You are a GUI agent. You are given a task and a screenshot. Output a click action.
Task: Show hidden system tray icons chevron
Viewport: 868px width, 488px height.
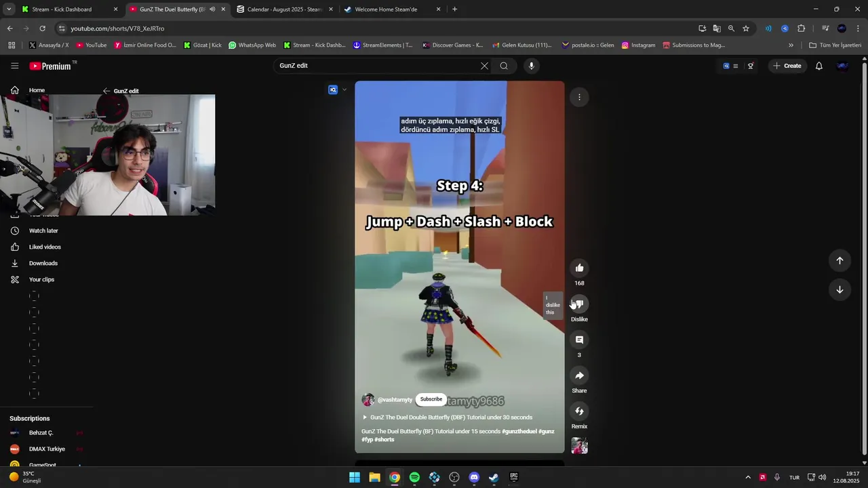click(748, 477)
